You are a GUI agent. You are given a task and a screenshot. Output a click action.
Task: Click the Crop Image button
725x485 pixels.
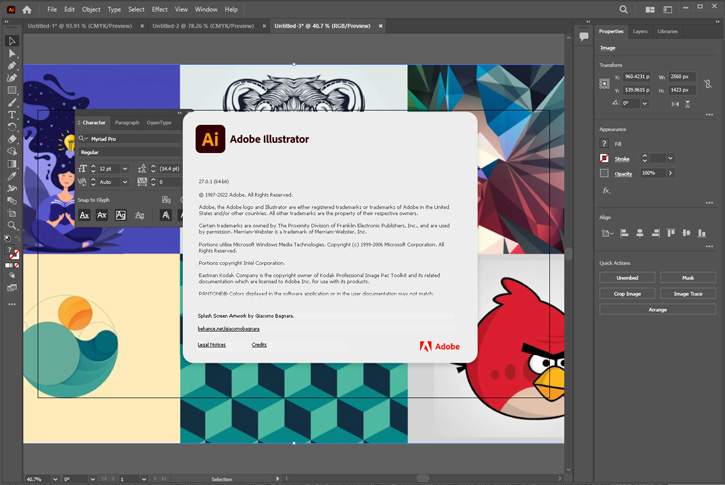(627, 294)
